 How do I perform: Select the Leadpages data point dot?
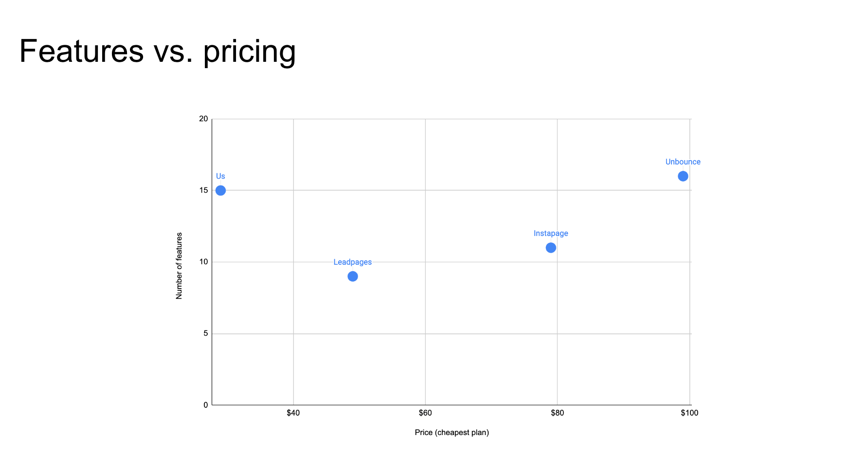(x=353, y=276)
